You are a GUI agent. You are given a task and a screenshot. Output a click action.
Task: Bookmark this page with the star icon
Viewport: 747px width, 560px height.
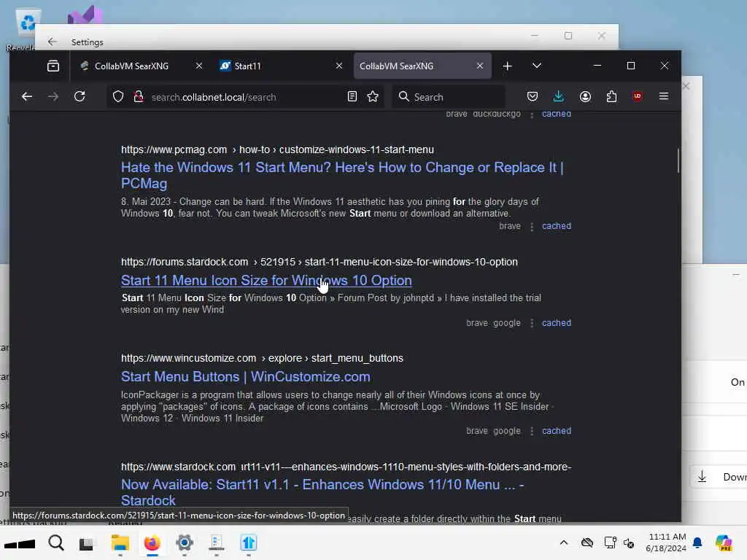coord(373,97)
